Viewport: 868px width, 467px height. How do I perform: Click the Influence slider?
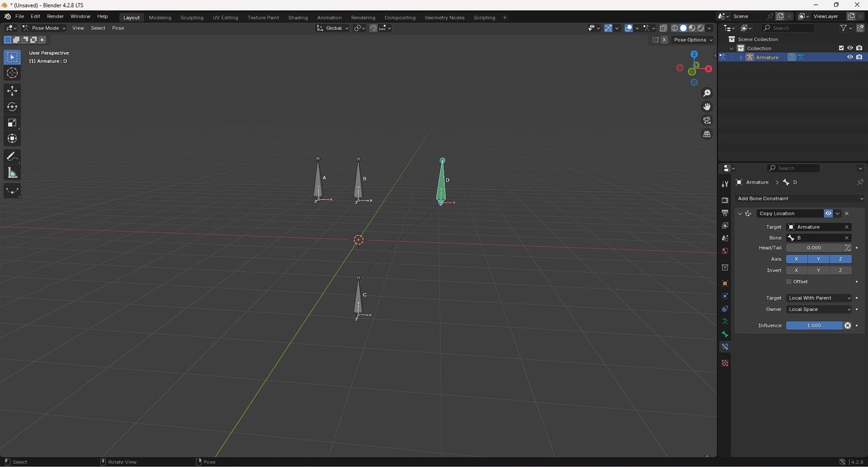[814, 325]
